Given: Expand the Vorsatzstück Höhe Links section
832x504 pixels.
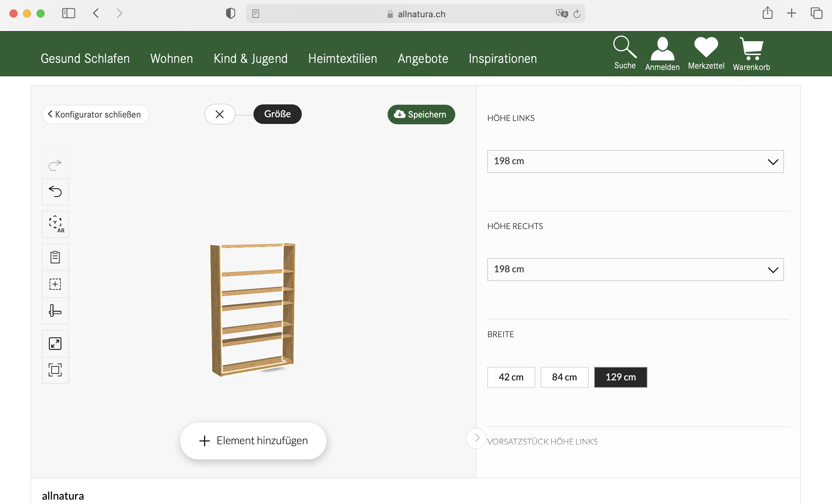Looking at the screenshot, I should tap(476, 438).
